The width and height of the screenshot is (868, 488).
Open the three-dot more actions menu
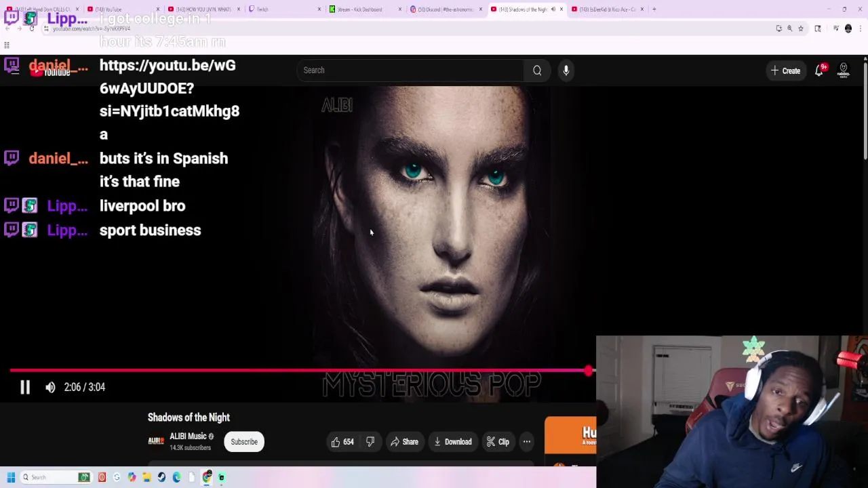point(527,442)
